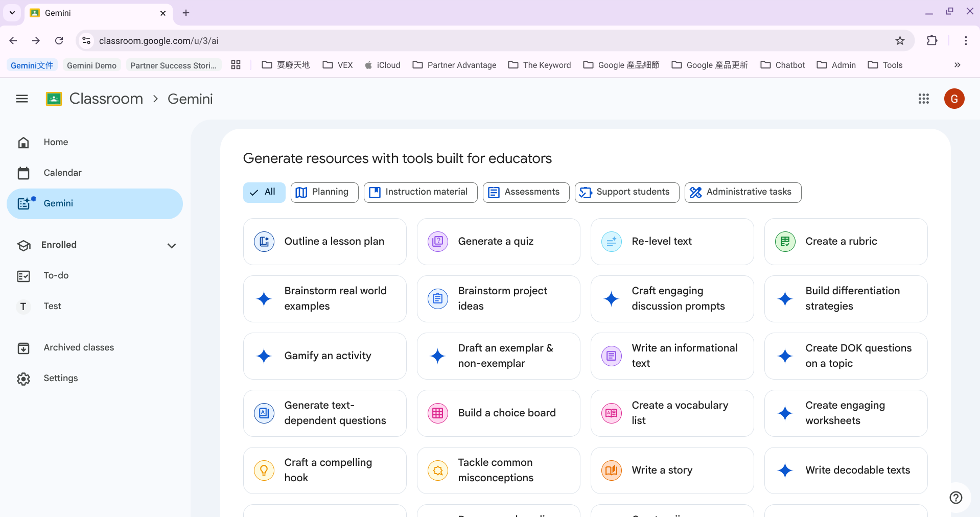Open the Chrome extensions puzzle icon

pyautogui.click(x=932, y=41)
